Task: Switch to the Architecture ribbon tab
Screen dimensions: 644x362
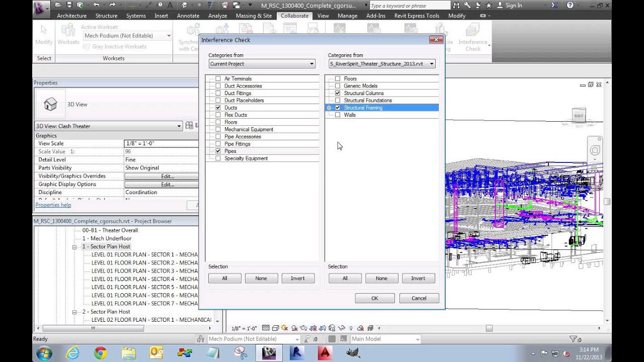Action: (72, 16)
